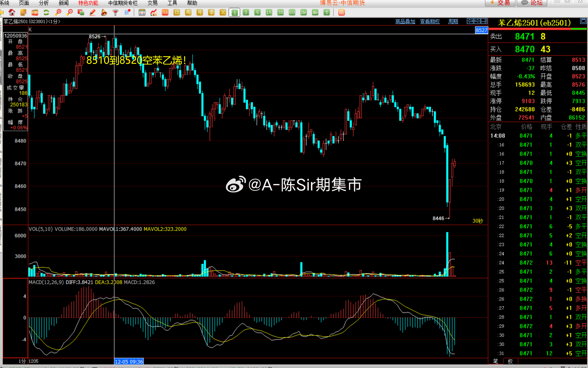588x368 pixels.
Task: Click the red-green overlapping windows icon
Action: pos(81,12)
